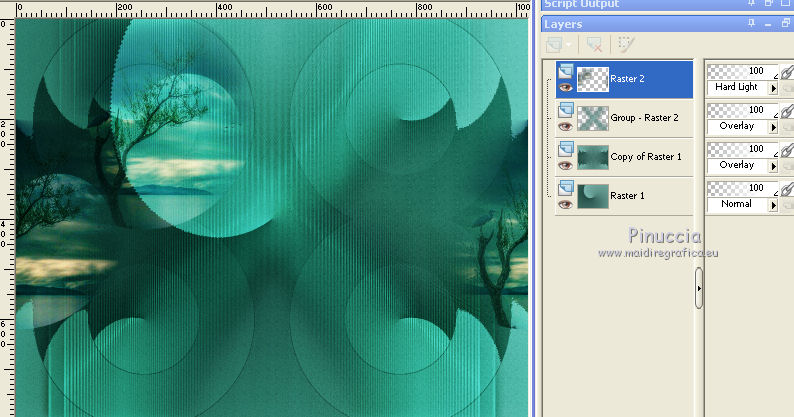Adjust the opacity slider of Raster 1
Screen dimensions: 794x417
742,188
